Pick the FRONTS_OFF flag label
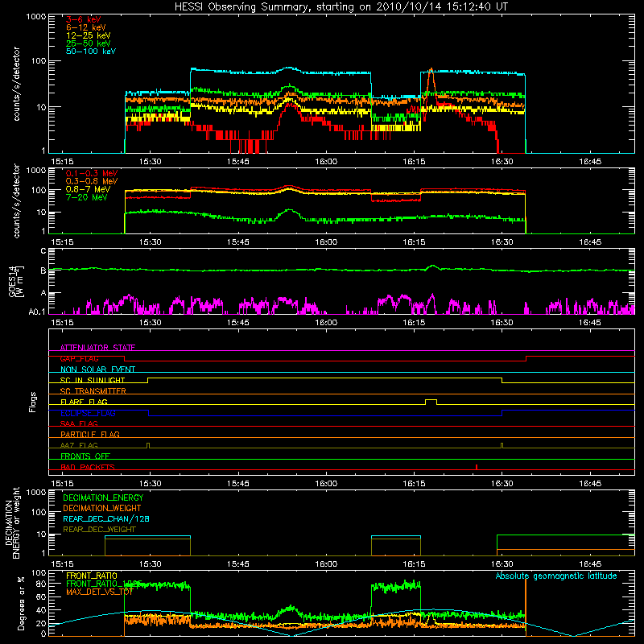Image resolution: width=644 pixels, height=644 pixels. click(x=85, y=456)
